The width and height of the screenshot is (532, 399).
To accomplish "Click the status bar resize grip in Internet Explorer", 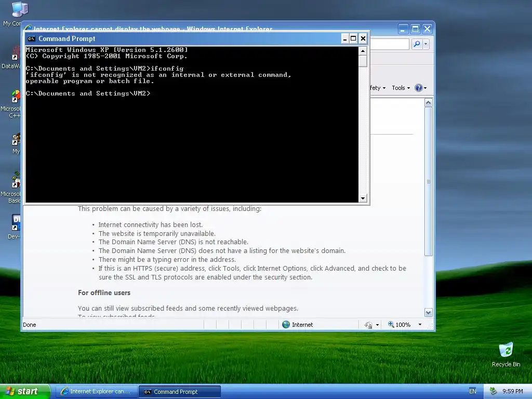I will pos(431,326).
